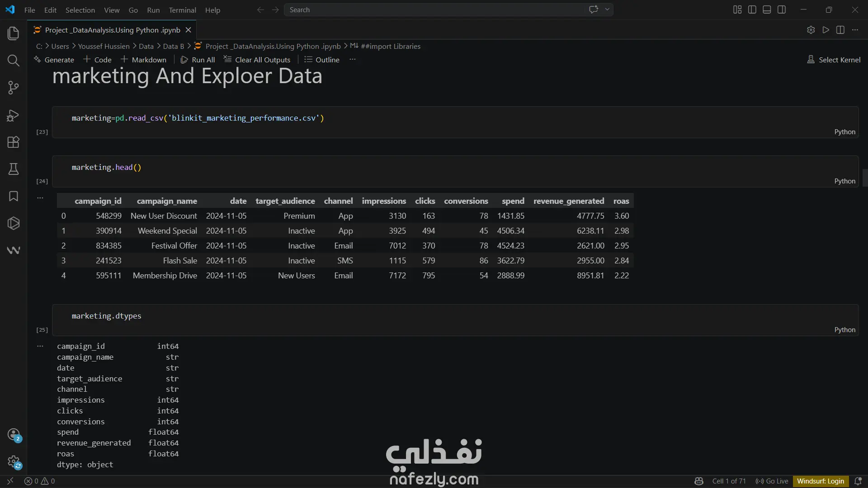Viewport: 868px width, 488px height.
Task: Open Copilot chat icon in title bar
Action: 594,9
